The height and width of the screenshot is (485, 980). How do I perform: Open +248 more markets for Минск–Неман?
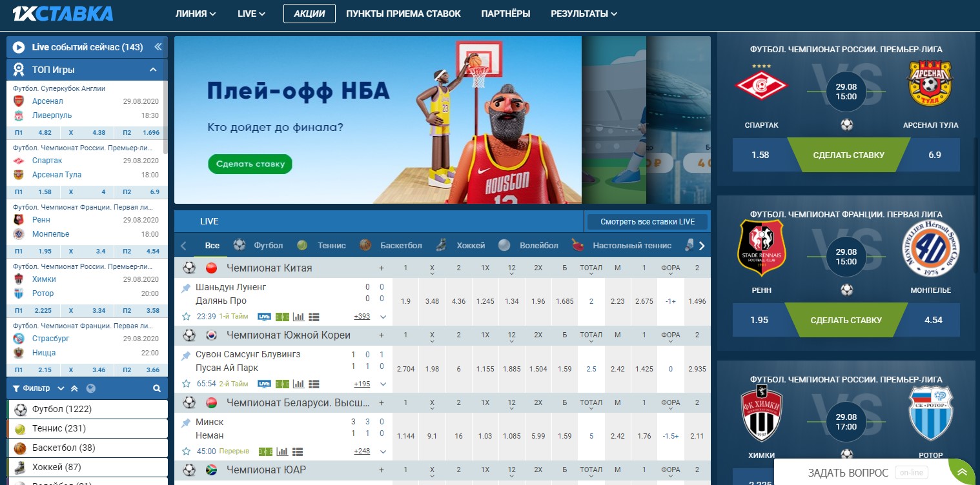click(362, 451)
